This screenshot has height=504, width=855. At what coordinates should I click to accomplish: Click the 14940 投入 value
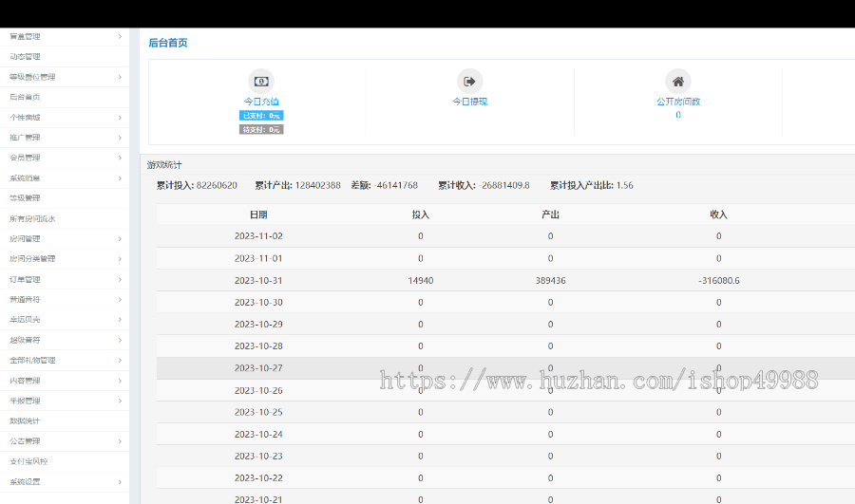[421, 281]
